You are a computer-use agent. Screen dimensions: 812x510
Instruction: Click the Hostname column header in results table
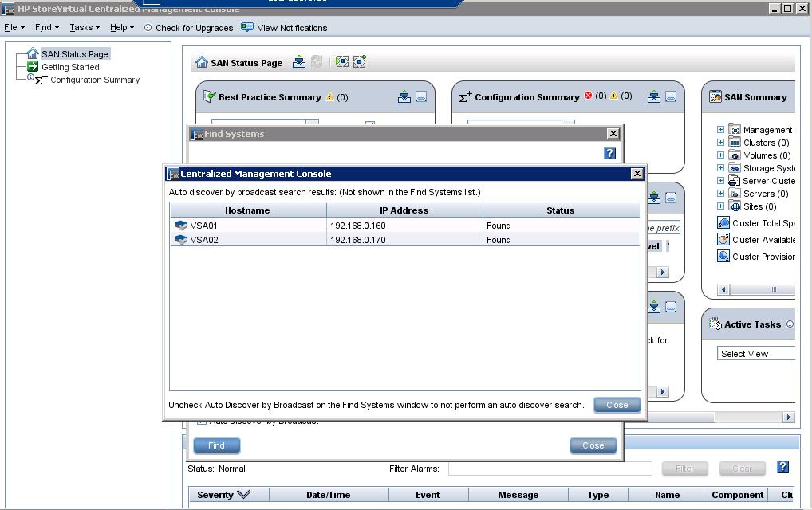click(247, 210)
